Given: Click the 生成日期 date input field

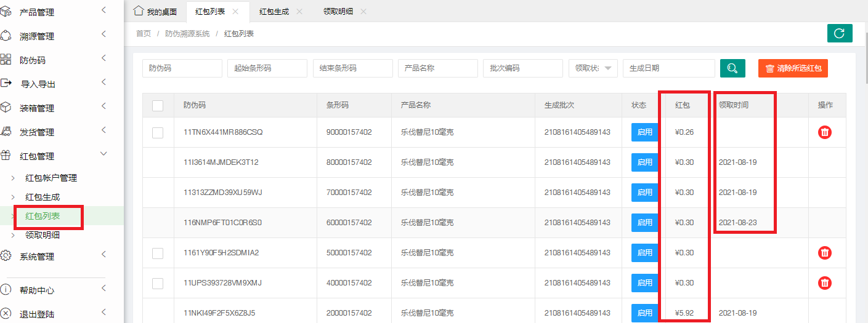Looking at the screenshot, I should pyautogui.click(x=668, y=68).
